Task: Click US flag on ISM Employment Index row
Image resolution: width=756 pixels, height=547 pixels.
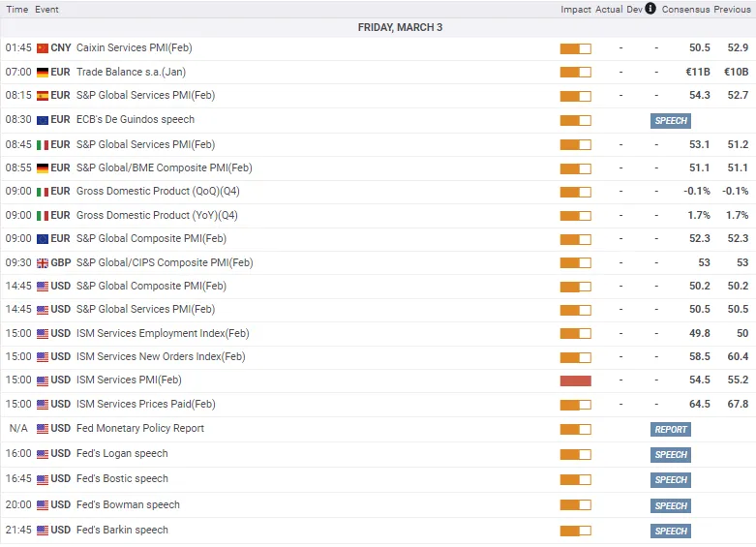Action: point(43,334)
